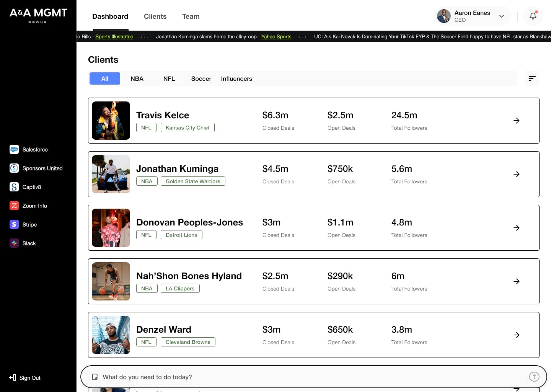Click Travis Kelce's 24.5m total followers value
Screen dimensions: 551x392
tap(404, 115)
